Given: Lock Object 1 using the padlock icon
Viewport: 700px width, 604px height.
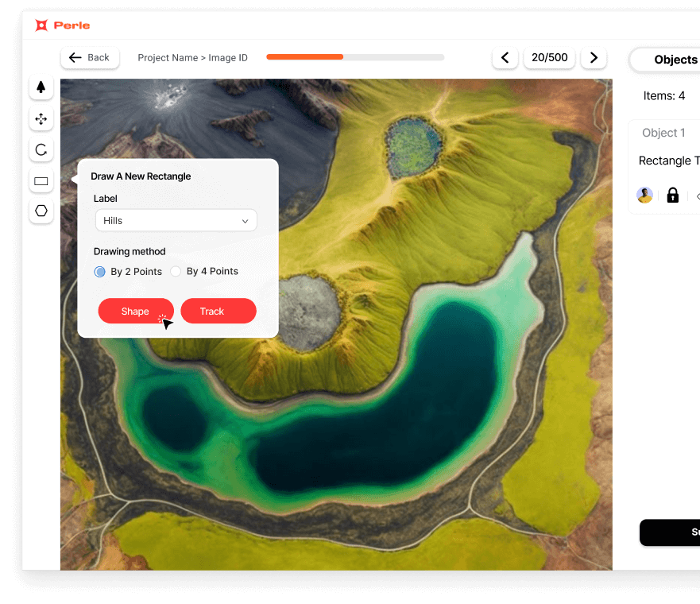Looking at the screenshot, I should (672, 195).
